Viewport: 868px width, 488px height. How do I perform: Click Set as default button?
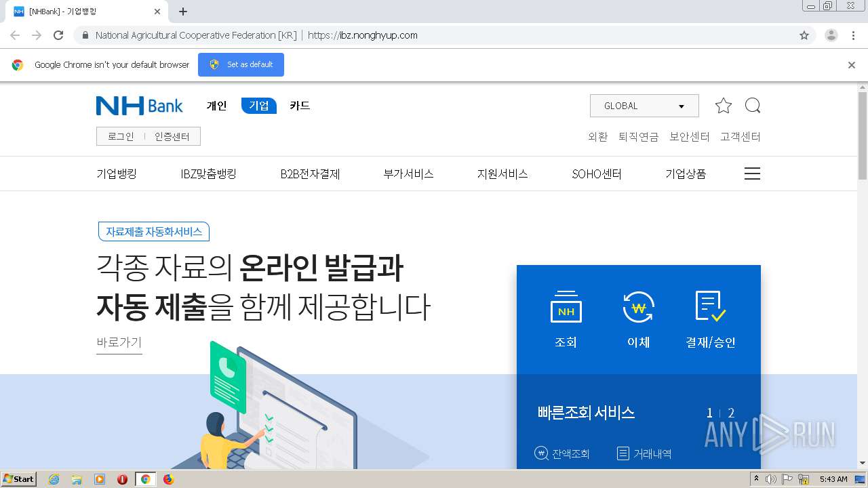point(241,64)
